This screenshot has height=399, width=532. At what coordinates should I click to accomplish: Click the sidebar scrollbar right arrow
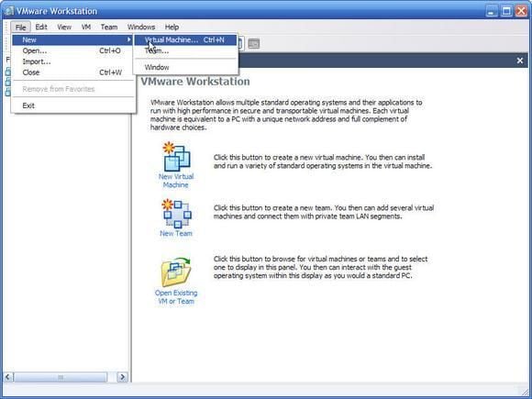tap(123, 377)
